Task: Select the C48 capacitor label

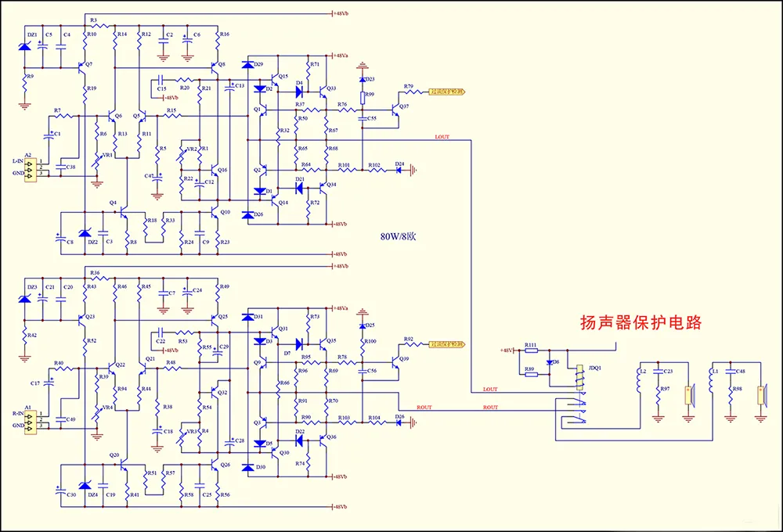Action: pyautogui.click(x=741, y=371)
